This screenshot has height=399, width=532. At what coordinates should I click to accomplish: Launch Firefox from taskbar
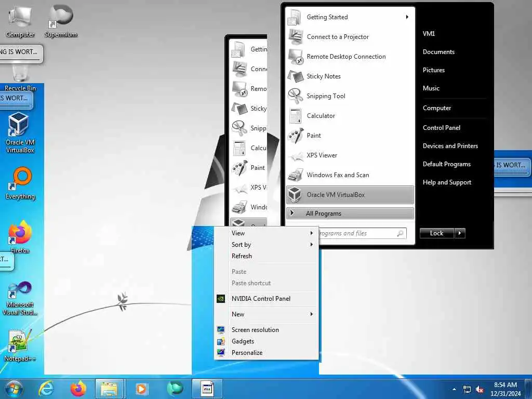click(78, 389)
